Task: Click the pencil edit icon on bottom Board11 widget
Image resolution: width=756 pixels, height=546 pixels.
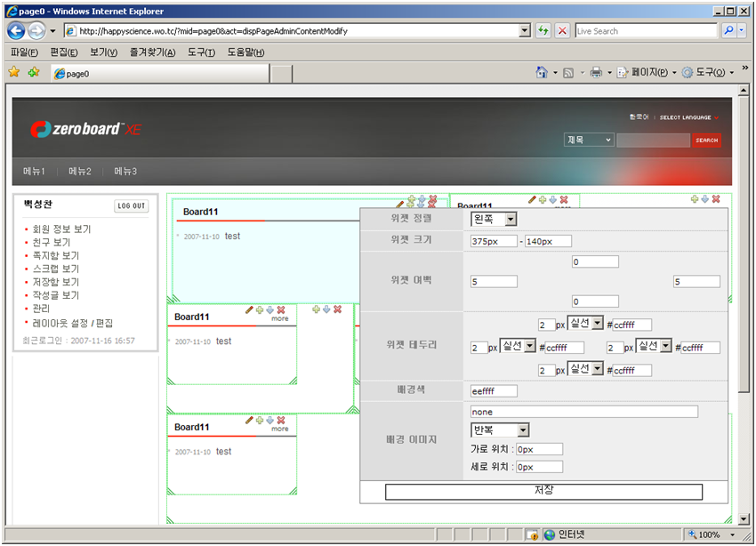Action: pos(249,421)
